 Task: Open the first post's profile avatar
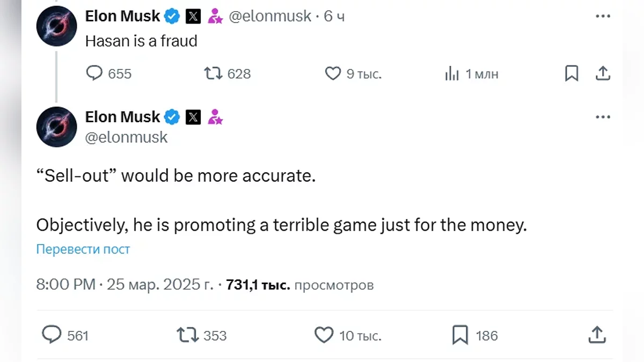pyautogui.click(x=56, y=26)
